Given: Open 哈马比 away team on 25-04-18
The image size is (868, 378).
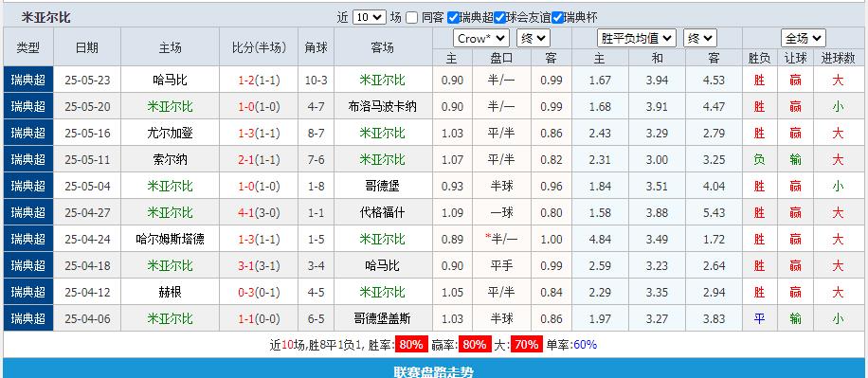Looking at the screenshot, I should 382,266.
